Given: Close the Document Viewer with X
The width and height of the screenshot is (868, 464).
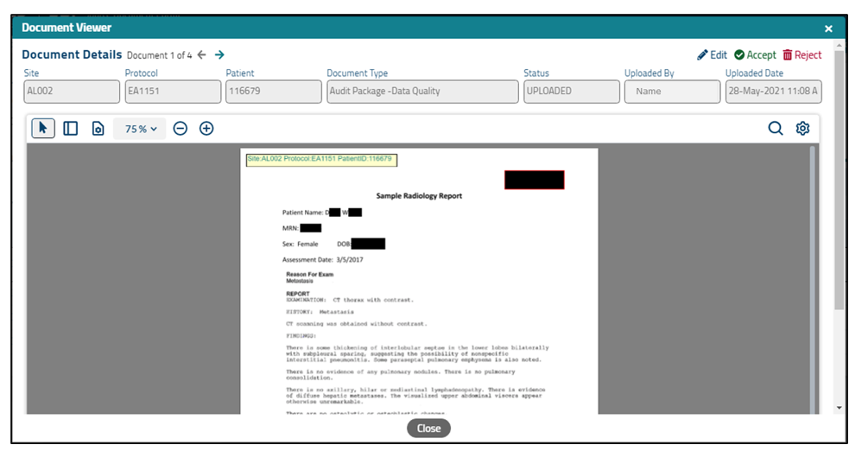Looking at the screenshot, I should [828, 29].
